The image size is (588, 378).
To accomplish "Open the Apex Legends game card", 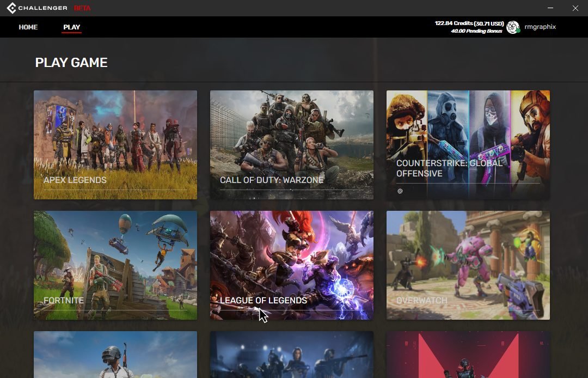I will [115, 145].
